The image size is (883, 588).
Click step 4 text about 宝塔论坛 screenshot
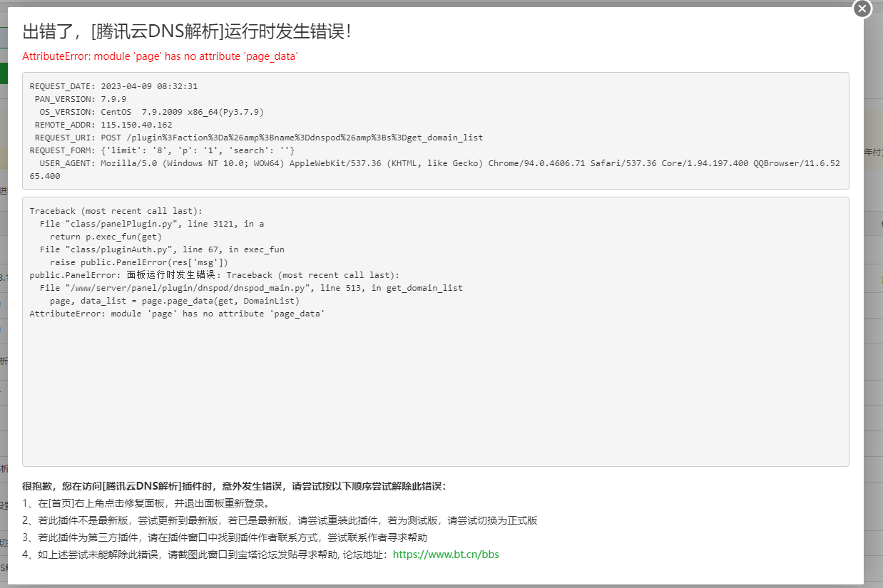(206, 555)
